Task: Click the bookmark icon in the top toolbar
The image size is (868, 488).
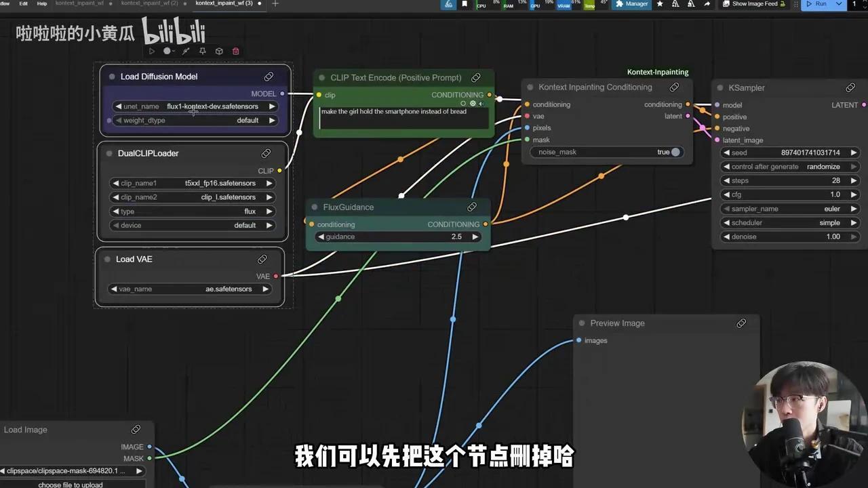Action: 466,4
